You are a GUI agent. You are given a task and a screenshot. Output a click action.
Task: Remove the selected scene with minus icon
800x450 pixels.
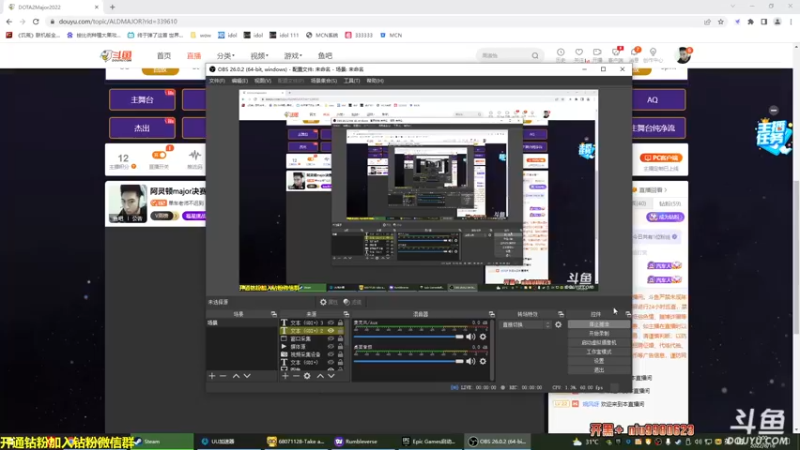click(223, 376)
